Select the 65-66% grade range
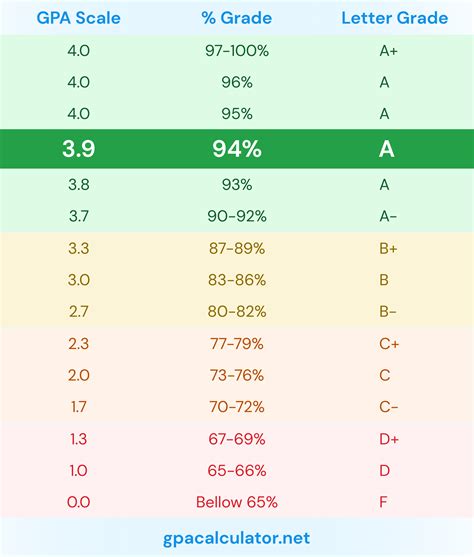Screen dimensions: 474x557 click(x=237, y=471)
